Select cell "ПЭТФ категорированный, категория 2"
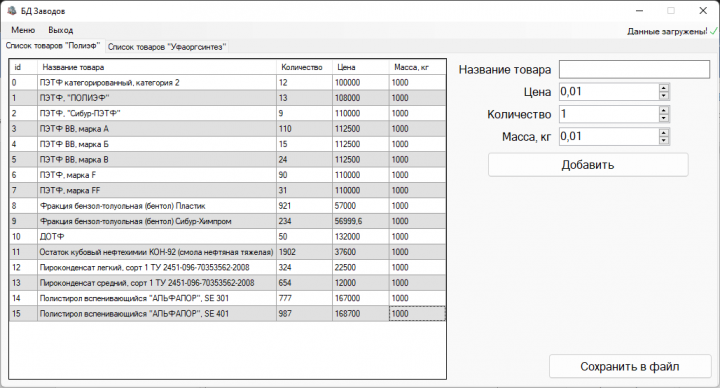 (x=157, y=83)
